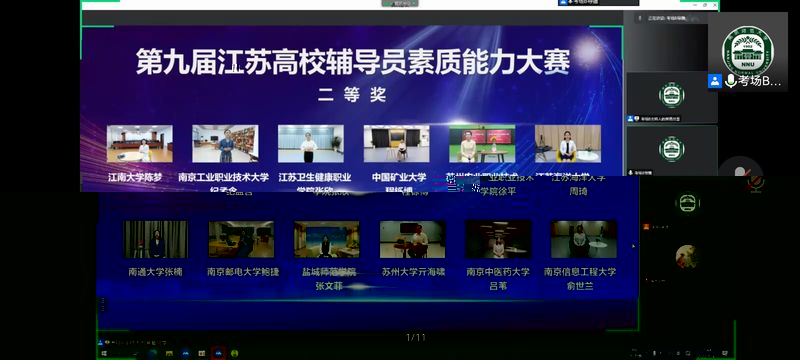Click the 正在讲话 speaking indicator label
This screenshot has width=800, height=360.
point(667,18)
